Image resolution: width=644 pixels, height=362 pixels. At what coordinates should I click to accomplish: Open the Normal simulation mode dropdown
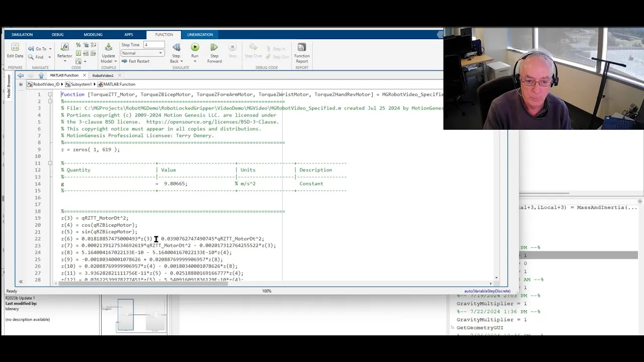click(142, 53)
